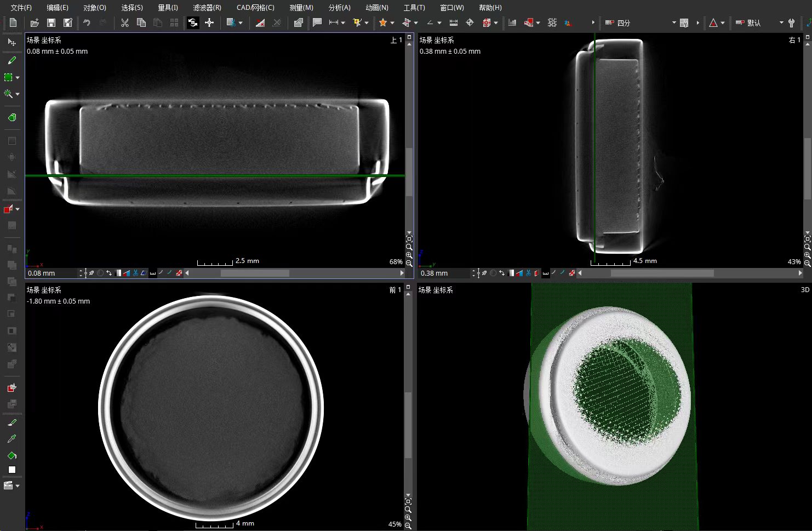This screenshot has height=531, width=812.
Task: Expand the red flag tool dropdown in sidebar
Action: [18, 209]
